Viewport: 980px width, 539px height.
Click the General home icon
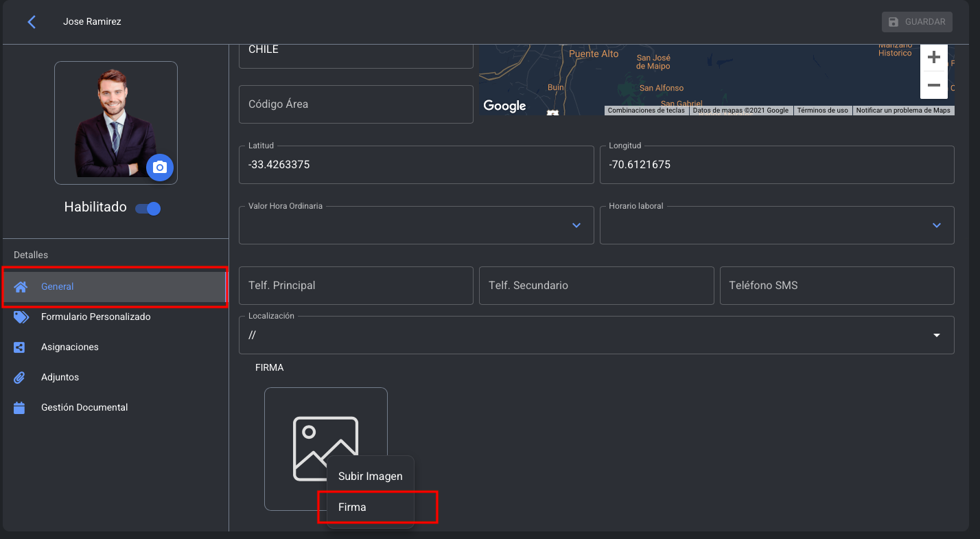21,287
